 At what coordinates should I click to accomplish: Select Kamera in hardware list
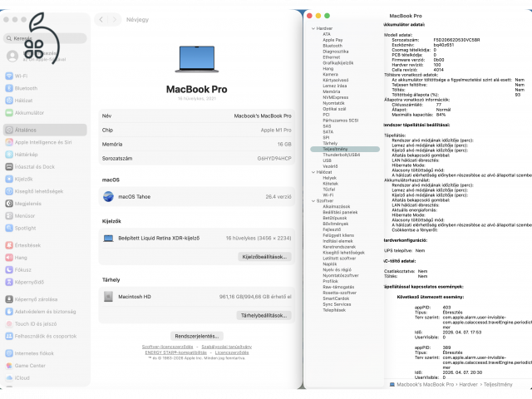[331, 74]
